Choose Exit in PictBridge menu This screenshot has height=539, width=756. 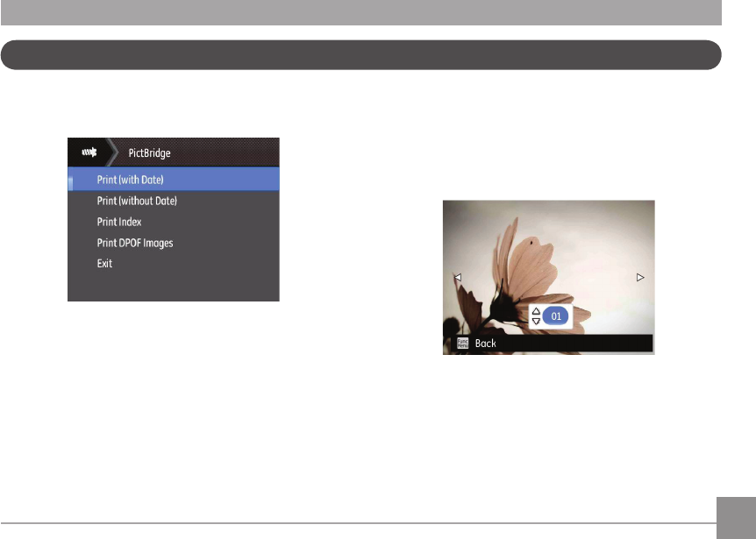point(104,264)
